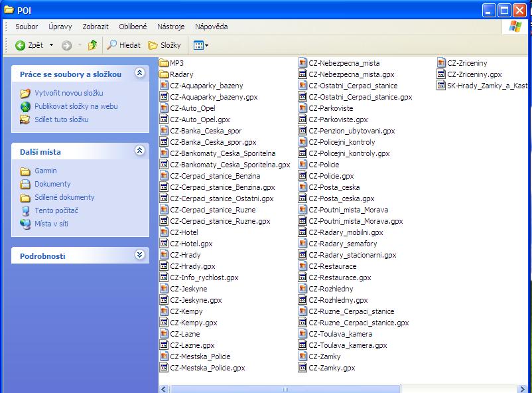This screenshot has height=393, width=532.
Task: Toggle the Složky folders pane
Action: coord(164,45)
